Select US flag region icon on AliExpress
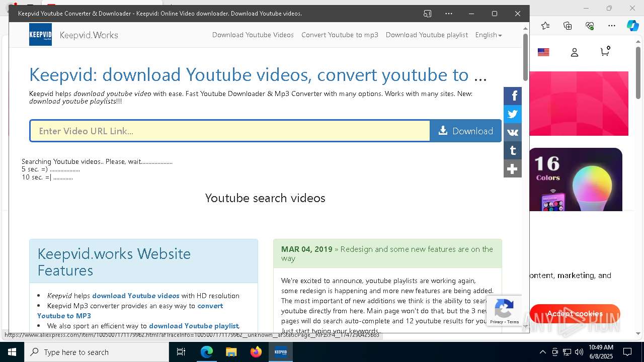The width and height of the screenshot is (644, 362). pos(543,52)
